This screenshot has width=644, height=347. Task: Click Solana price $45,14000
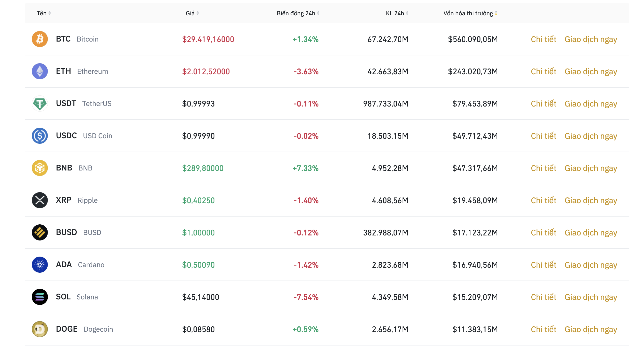(201, 297)
